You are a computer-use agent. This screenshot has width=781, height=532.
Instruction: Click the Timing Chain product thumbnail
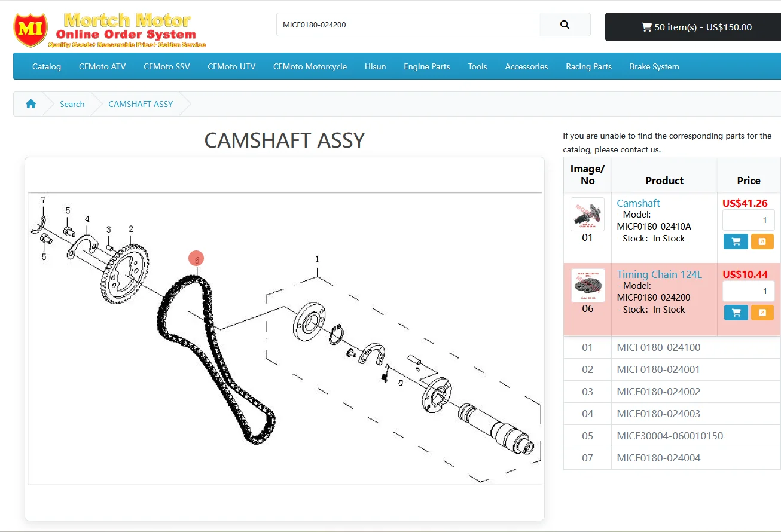click(587, 285)
